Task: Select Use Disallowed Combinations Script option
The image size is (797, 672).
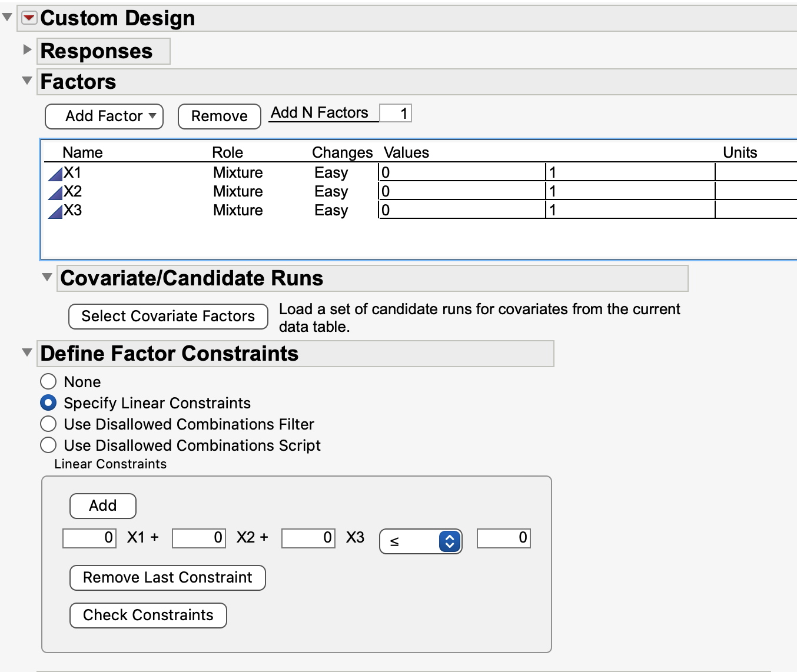Action: tap(48, 445)
